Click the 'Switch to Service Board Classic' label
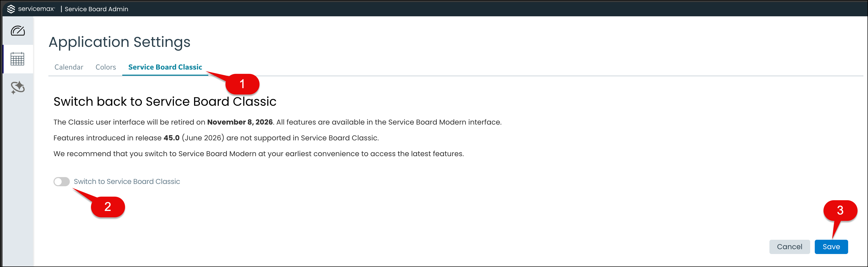Image resolution: width=868 pixels, height=267 pixels. coord(127,182)
